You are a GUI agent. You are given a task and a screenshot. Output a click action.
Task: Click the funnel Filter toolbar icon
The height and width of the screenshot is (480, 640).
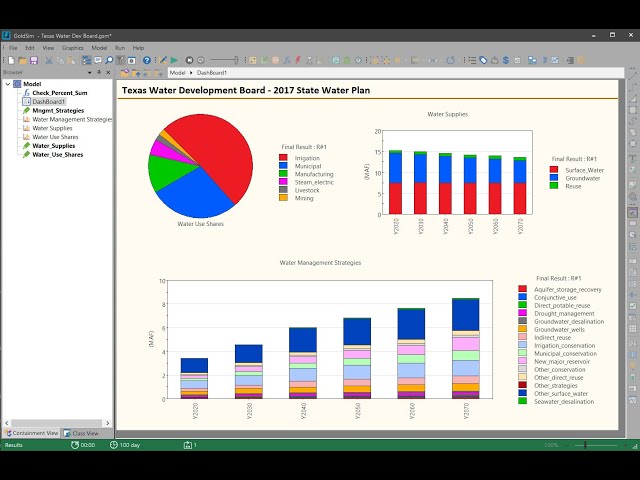pos(120,60)
